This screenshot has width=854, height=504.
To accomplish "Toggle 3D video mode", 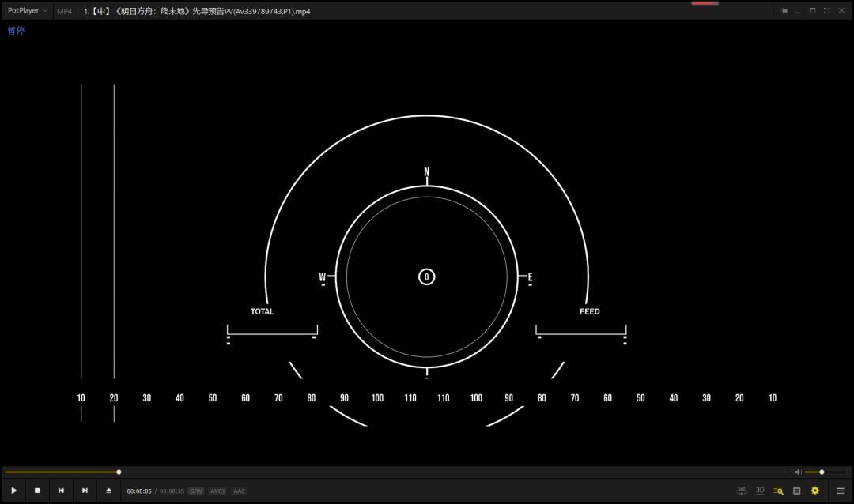I will pyautogui.click(x=760, y=491).
